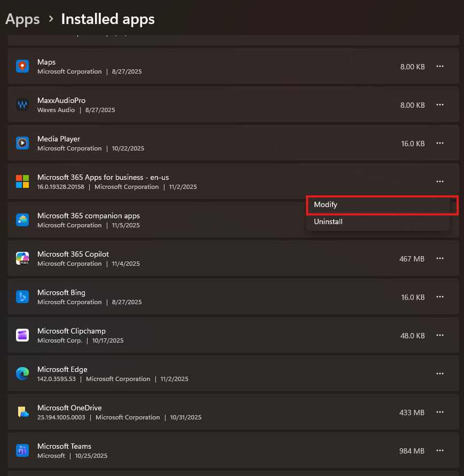Click the 48.0 KB size of Clipchamp

coord(412,336)
